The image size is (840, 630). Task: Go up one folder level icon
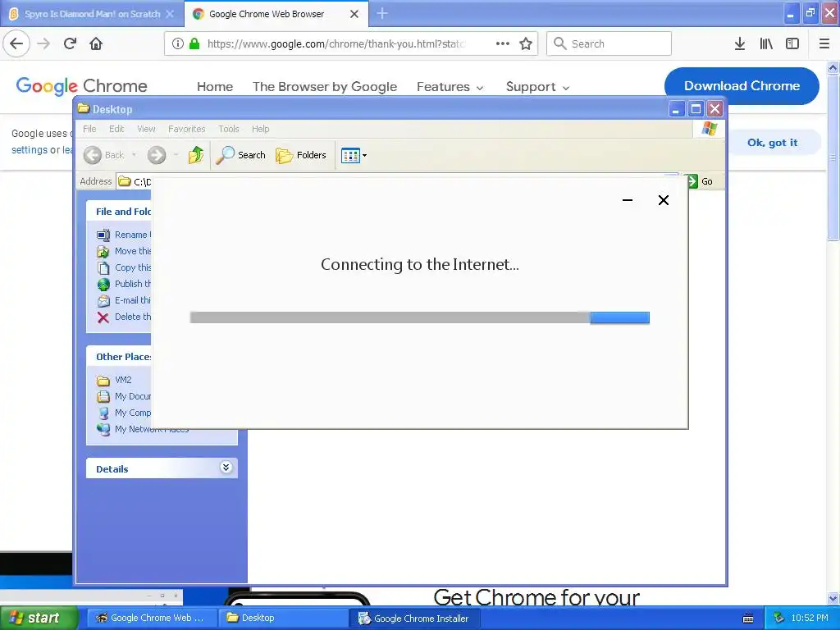(195, 155)
